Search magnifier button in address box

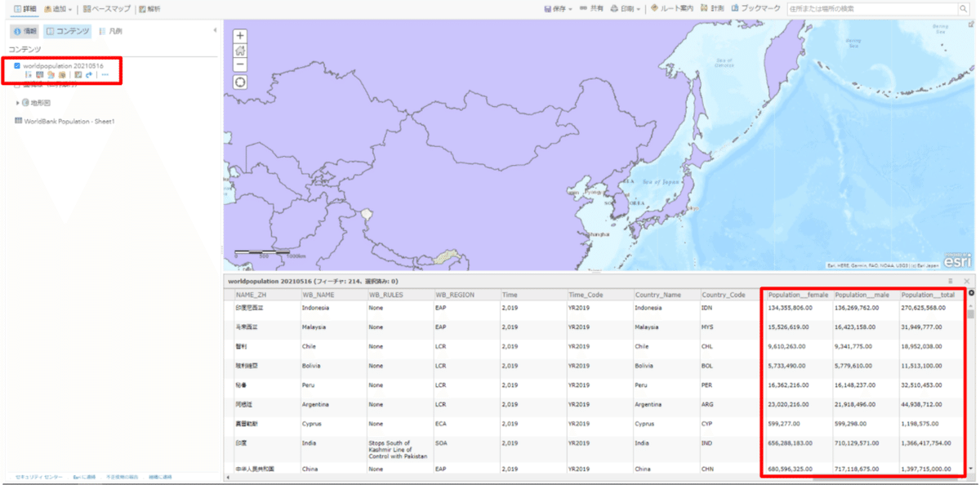tap(962, 9)
